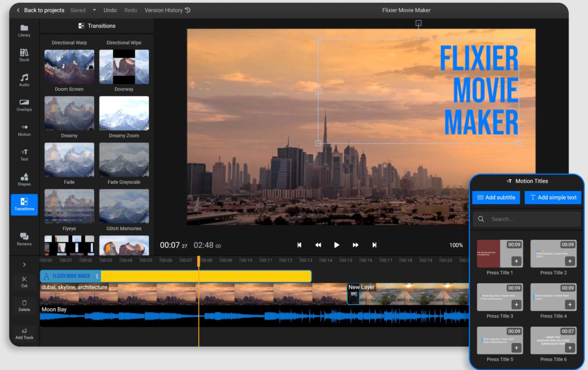Click Undo

110,10
